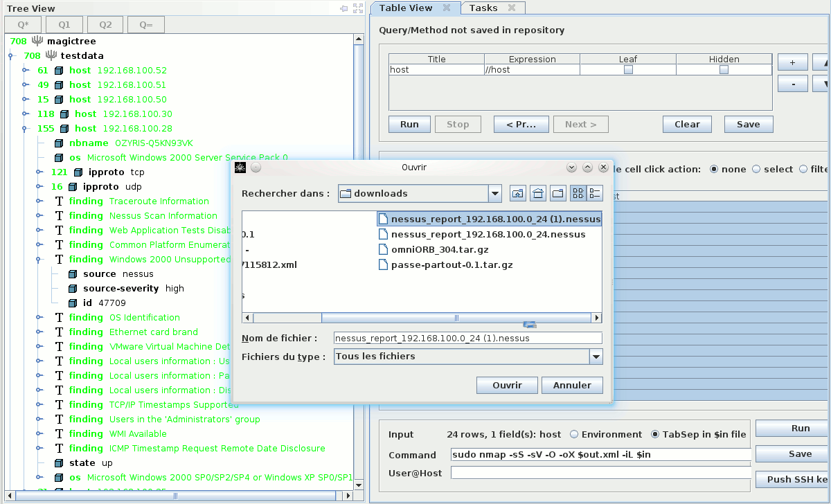Image resolution: width=831 pixels, height=504 pixels.
Task: Click the file list horizontal scrollbar thumb
Action: pos(456,318)
